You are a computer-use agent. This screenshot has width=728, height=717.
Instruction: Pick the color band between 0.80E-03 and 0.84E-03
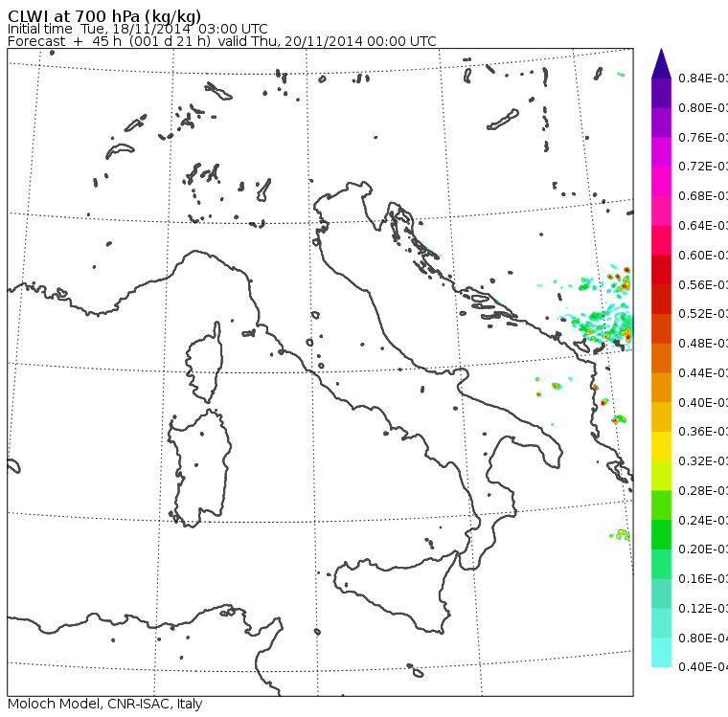pos(661,93)
